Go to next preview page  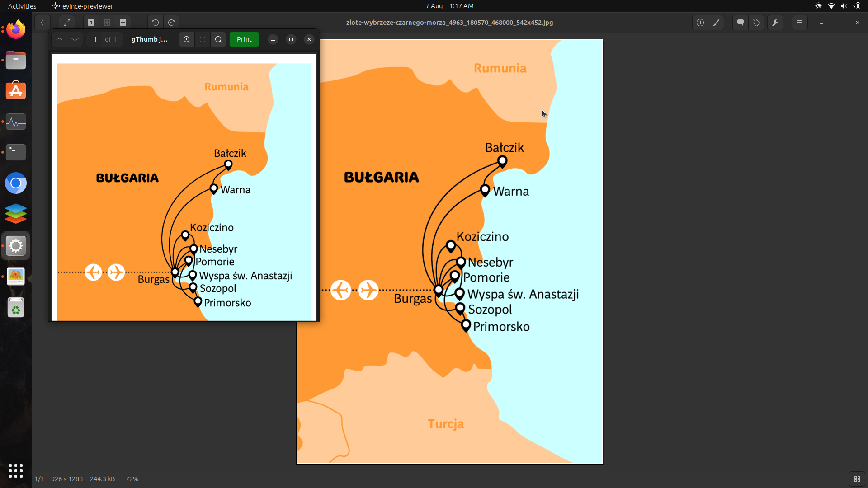(75, 39)
